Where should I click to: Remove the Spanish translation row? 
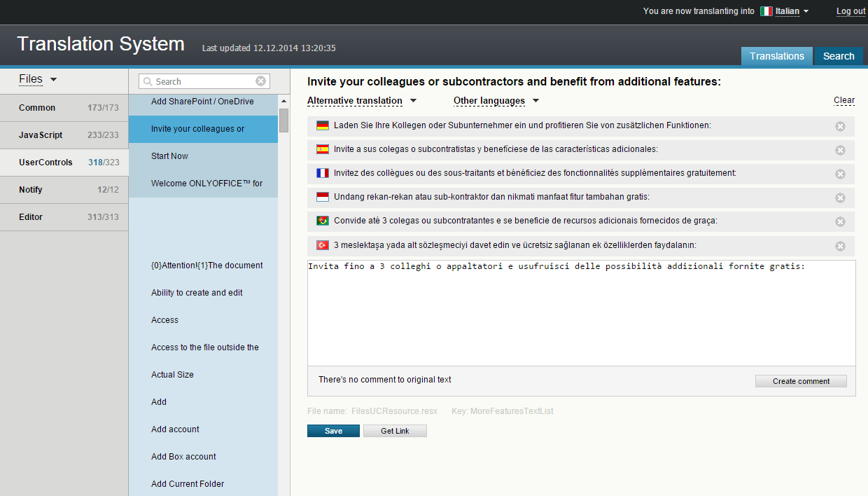click(x=840, y=150)
